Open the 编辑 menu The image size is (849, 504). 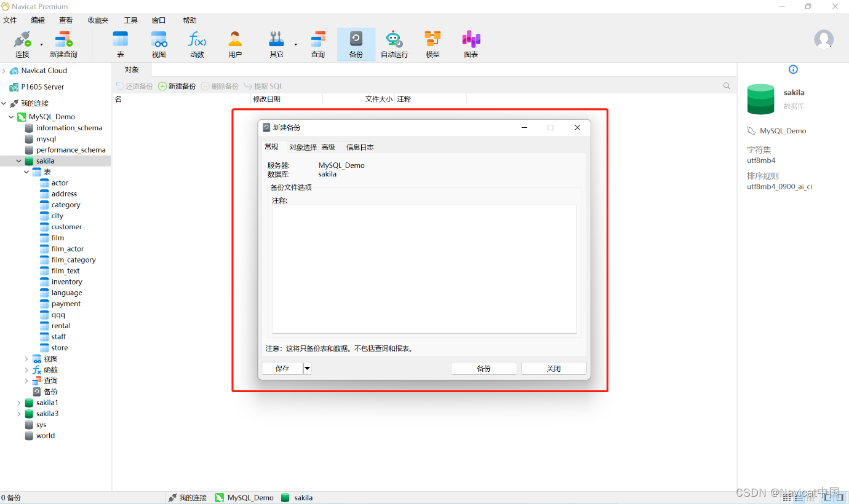[x=38, y=20]
